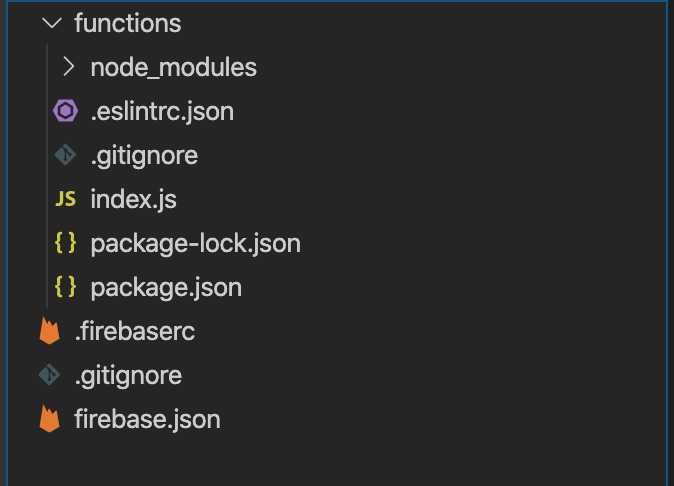Image resolution: width=674 pixels, height=486 pixels.
Task: Open index.js in the editor
Action: [133, 200]
